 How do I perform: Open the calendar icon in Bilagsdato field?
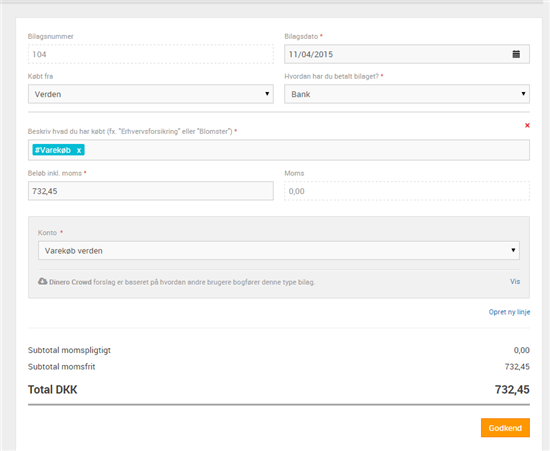pyautogui.click(x=516, y=54)
